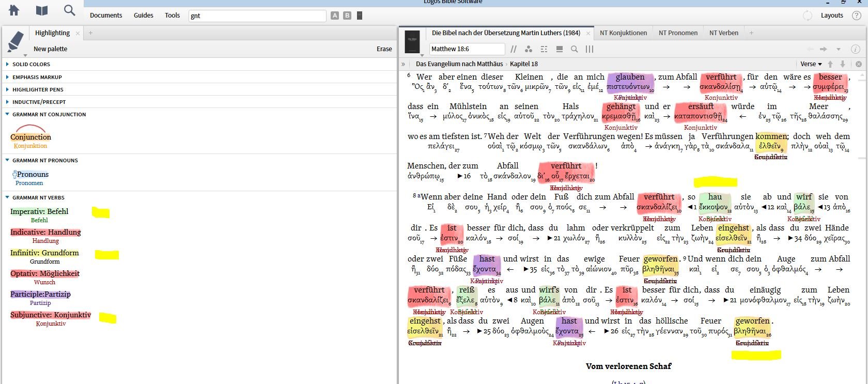Open the highlighting panel menu arrow

click(25, 55)
